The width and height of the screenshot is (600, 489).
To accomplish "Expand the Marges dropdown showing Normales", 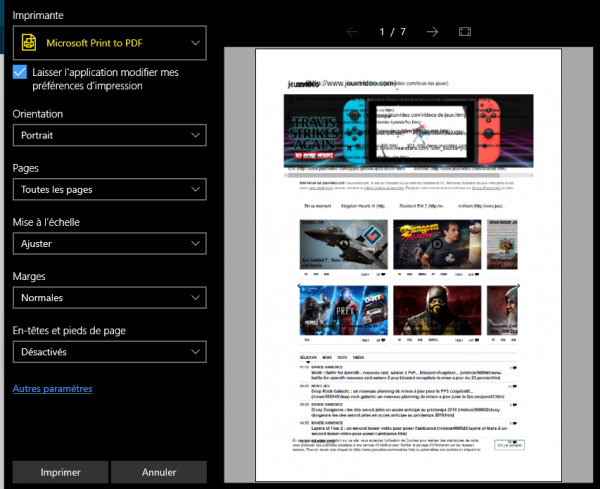I will pyautogui.click(x=108, y=297).
